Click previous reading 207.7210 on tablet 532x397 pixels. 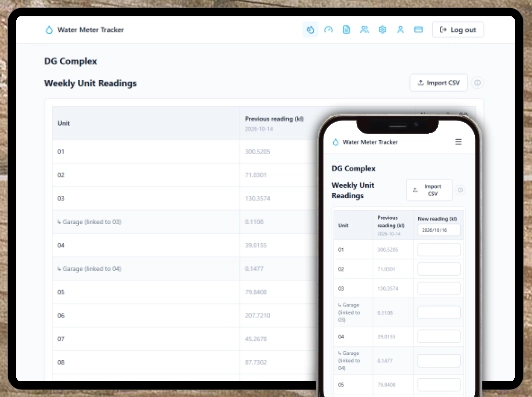(x=258, y=316)
